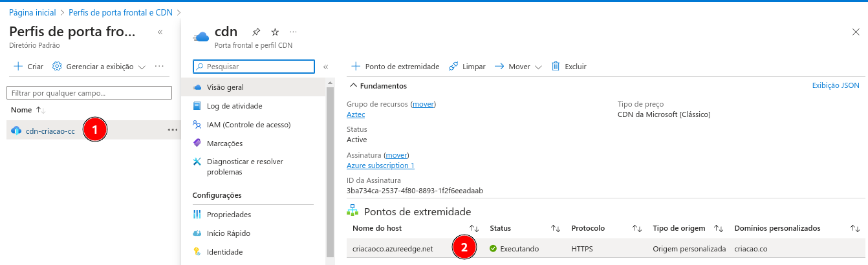
Task: Collapse the resource menu sidebar
Action: coord(325,66)
